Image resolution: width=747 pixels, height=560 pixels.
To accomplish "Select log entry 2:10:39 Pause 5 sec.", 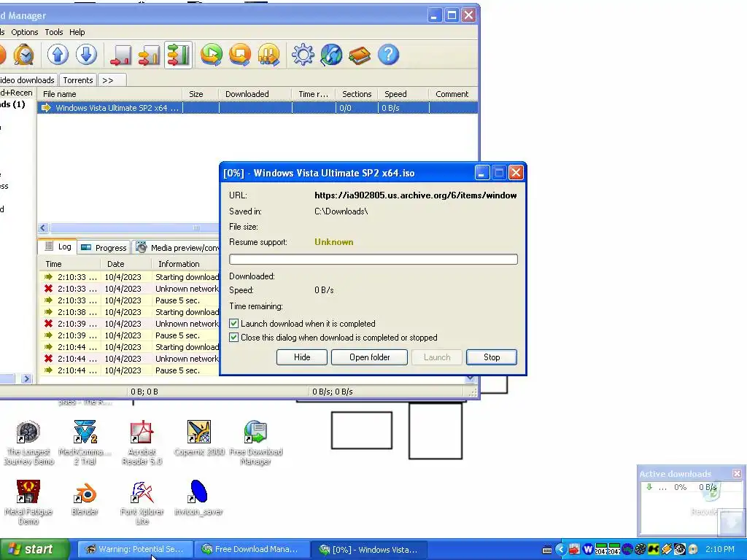I will point(130,335).
